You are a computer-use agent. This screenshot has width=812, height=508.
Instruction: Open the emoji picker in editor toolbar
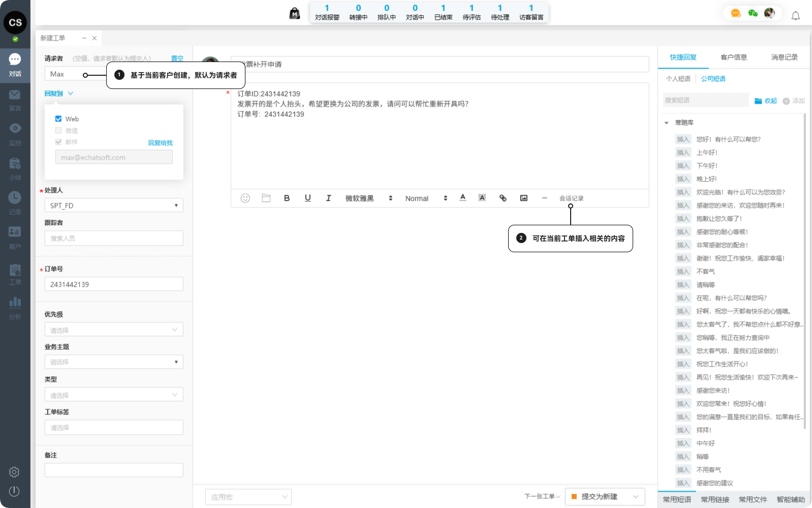245,198
